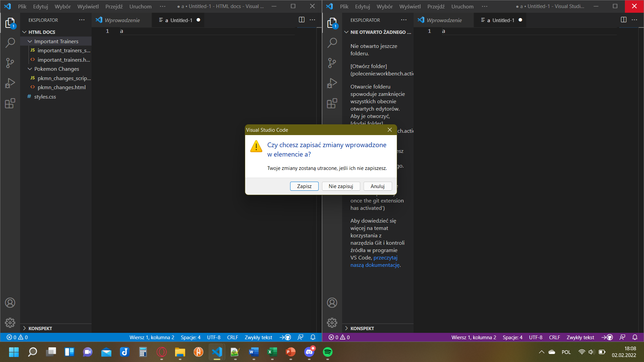The image size is (644, 362).
Task: Open styles.css from the explorer
Action: [45, 97]
